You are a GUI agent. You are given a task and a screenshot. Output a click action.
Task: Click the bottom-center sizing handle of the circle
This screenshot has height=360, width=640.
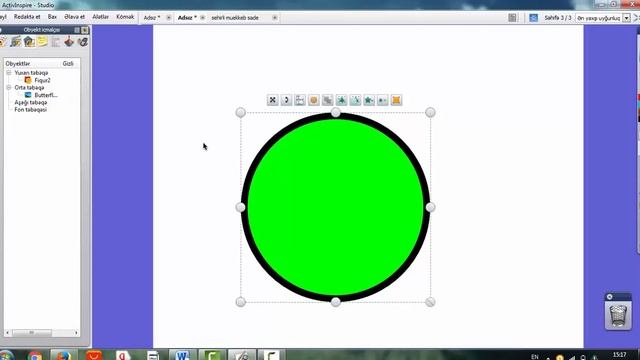pyautogui.click(x=336, y=302)
